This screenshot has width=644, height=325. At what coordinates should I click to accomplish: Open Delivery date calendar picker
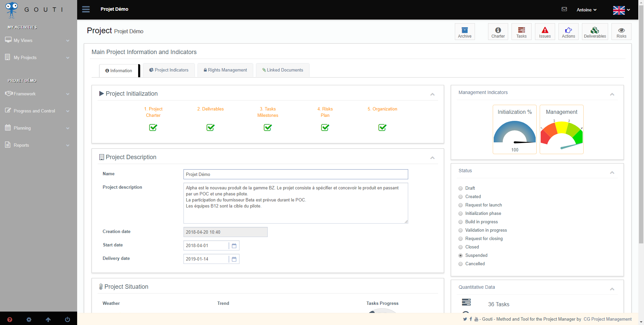point(234,259)
